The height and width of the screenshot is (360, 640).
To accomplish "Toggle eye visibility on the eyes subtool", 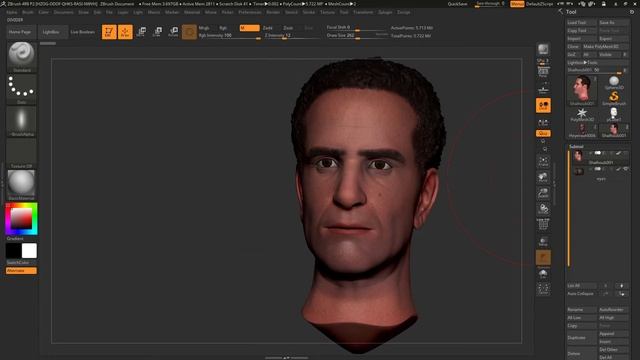I will pyautogui.click(x=626, y=169).
